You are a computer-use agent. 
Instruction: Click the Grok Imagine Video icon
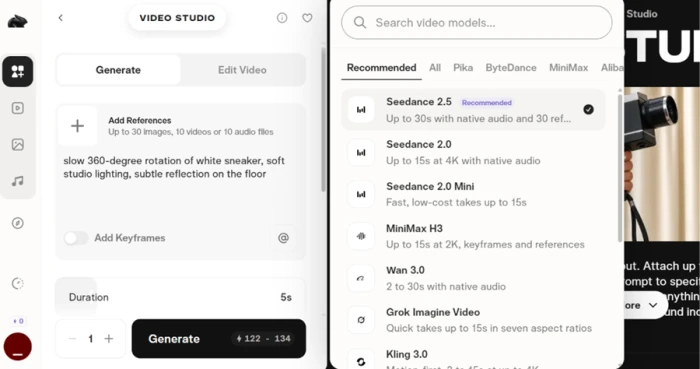point(361,320)
